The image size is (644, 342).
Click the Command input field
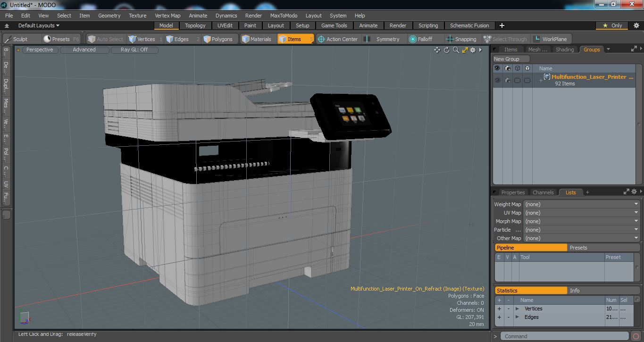pyautogui.click(x=564, y=336)
